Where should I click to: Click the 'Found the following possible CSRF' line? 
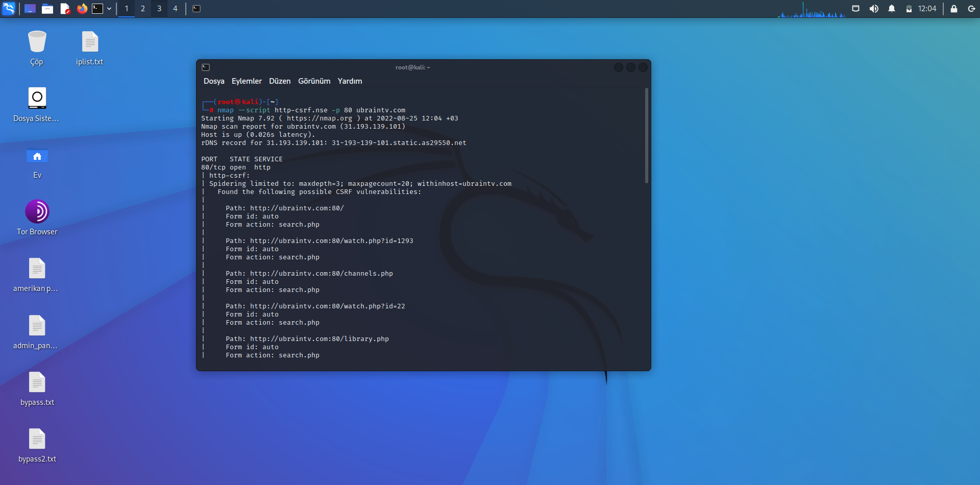tap(320, 192)
